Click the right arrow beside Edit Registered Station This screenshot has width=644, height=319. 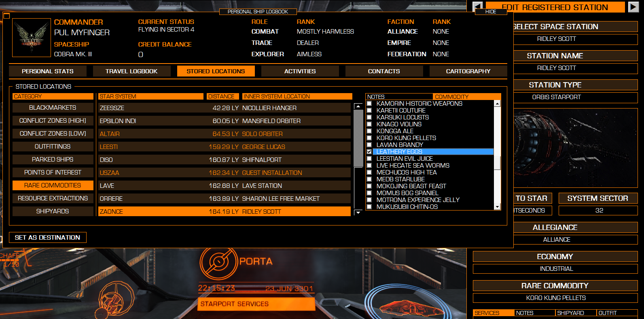click(x=633, y=7)
